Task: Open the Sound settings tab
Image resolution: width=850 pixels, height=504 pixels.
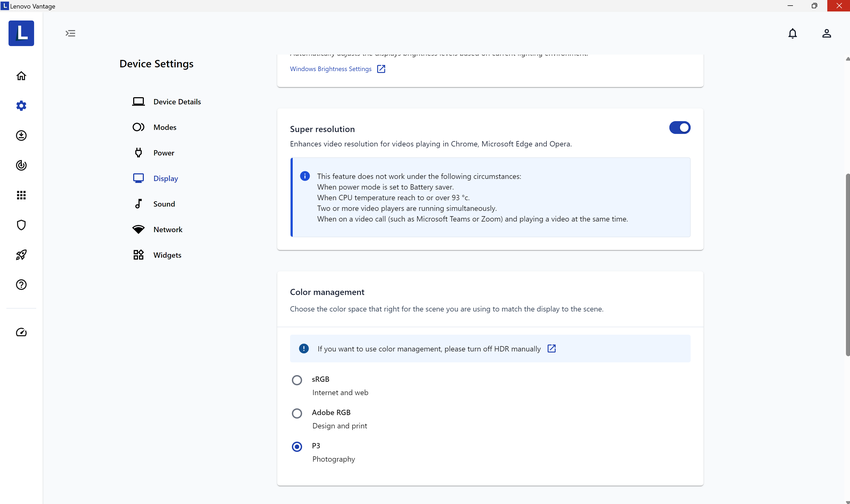Action: click(164, 204)
